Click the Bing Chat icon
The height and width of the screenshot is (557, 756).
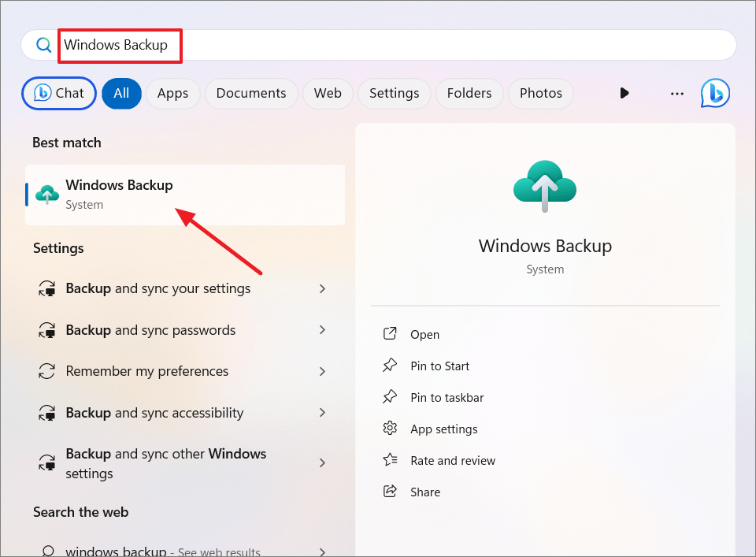pyautogui.click(x=715, y=93)
